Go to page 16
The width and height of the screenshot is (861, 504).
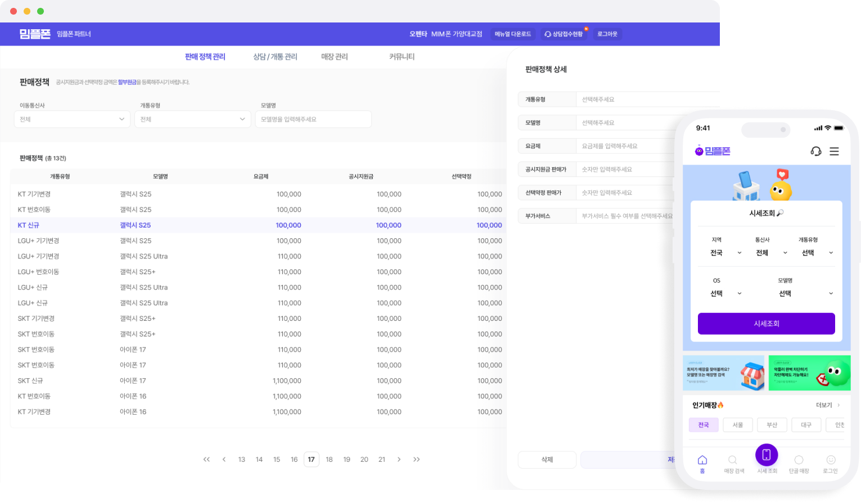(x=294, y=460)
